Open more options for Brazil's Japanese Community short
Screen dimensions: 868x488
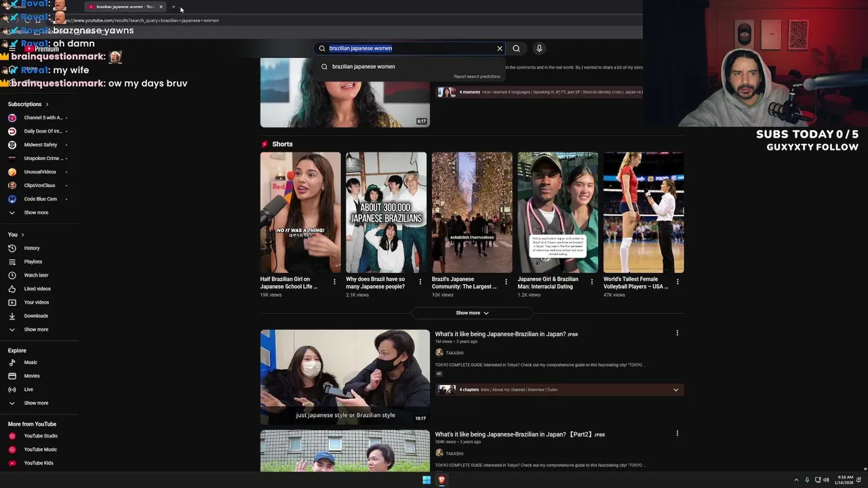(x=506, y=282)
